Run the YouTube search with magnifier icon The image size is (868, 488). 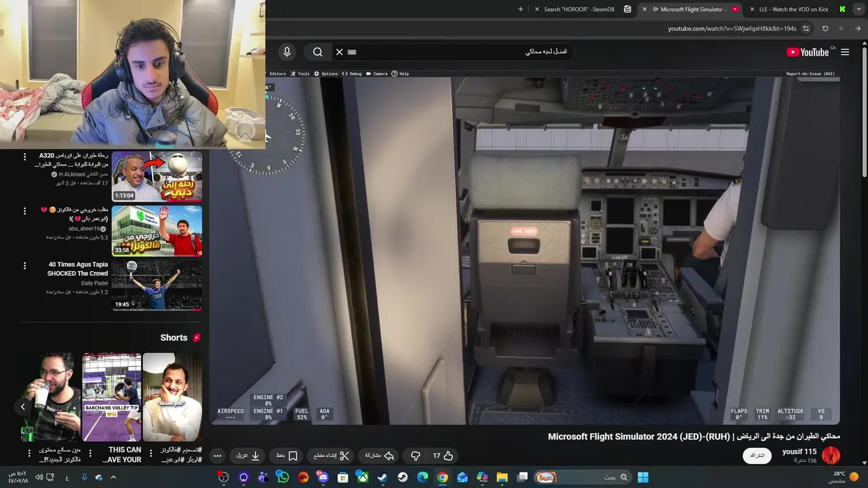coord(318,52)
